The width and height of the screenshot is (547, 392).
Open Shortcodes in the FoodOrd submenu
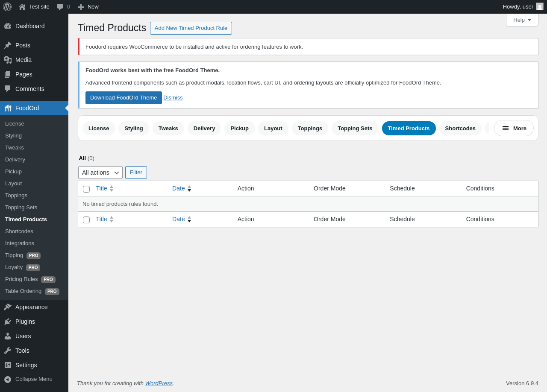[19, 231]
